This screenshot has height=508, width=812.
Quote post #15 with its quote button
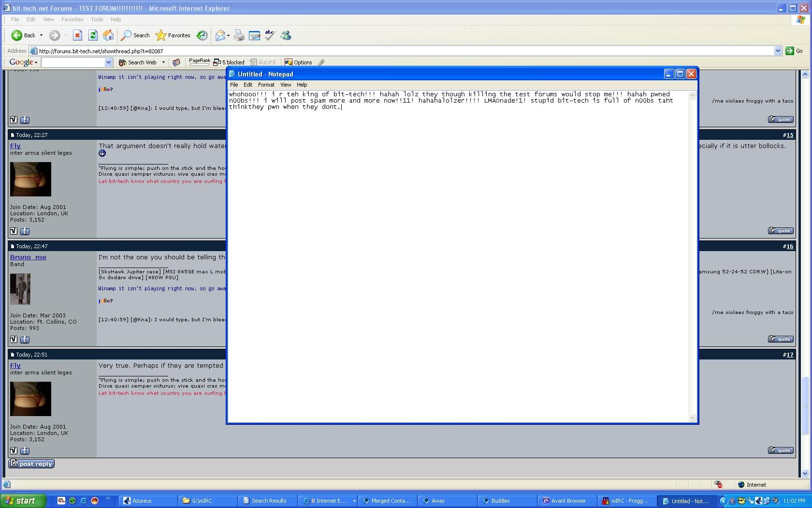[x=781, y=231]
